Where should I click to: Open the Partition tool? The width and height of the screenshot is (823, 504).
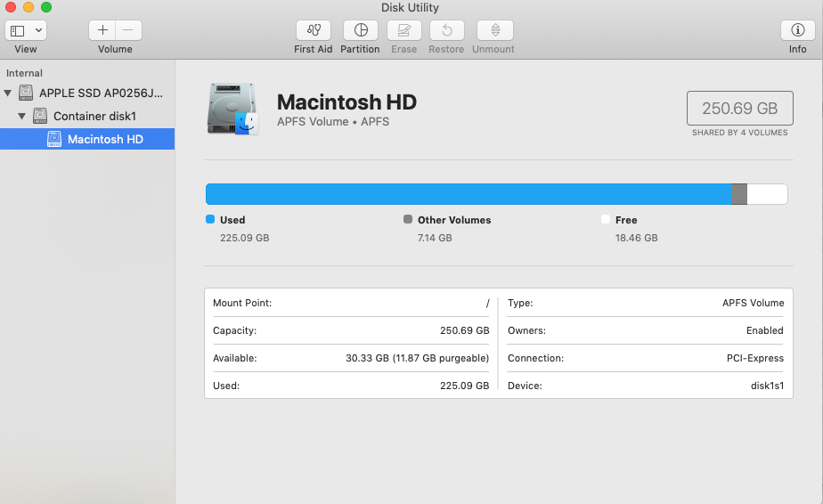coord(361,30)
